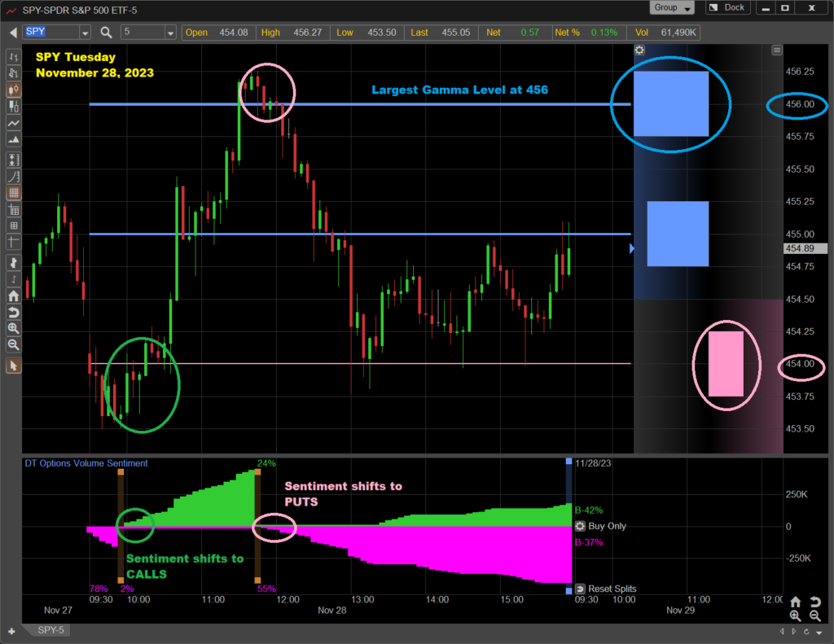Click the home icon in left toolbar

13,296
